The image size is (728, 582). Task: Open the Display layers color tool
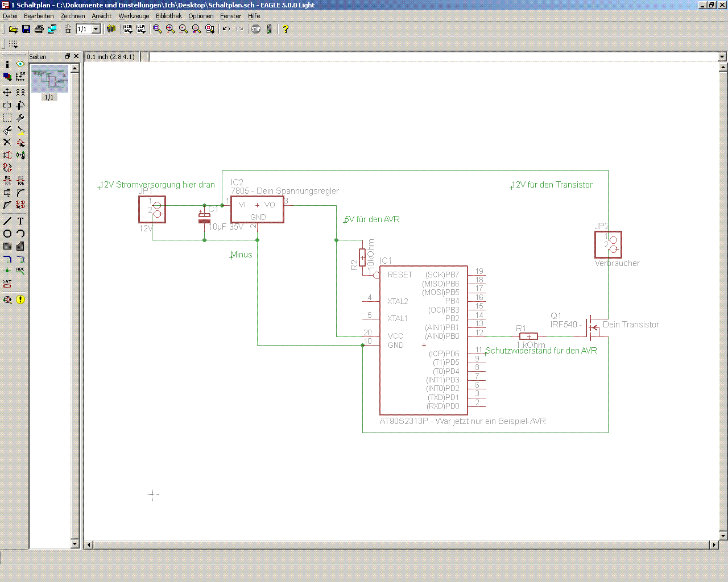(x=7, y=76)
